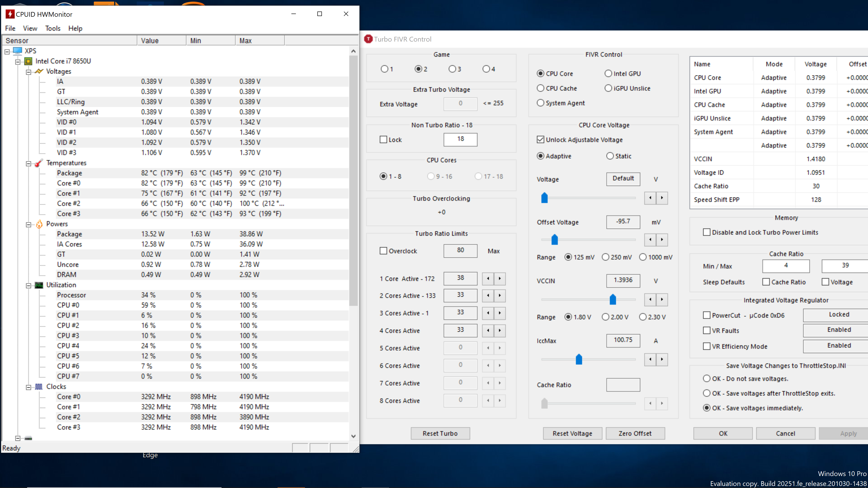Click the Temperatures thermometer icon
The height and width of the screenshot is (488, 868).
pyautogui.click(x=39, y=163)
